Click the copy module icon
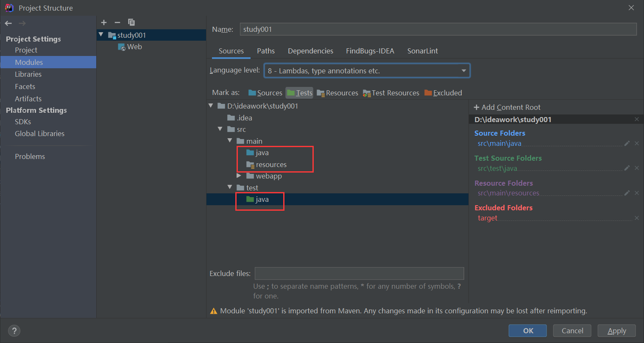The image size is (644, 343). [131, 22]
